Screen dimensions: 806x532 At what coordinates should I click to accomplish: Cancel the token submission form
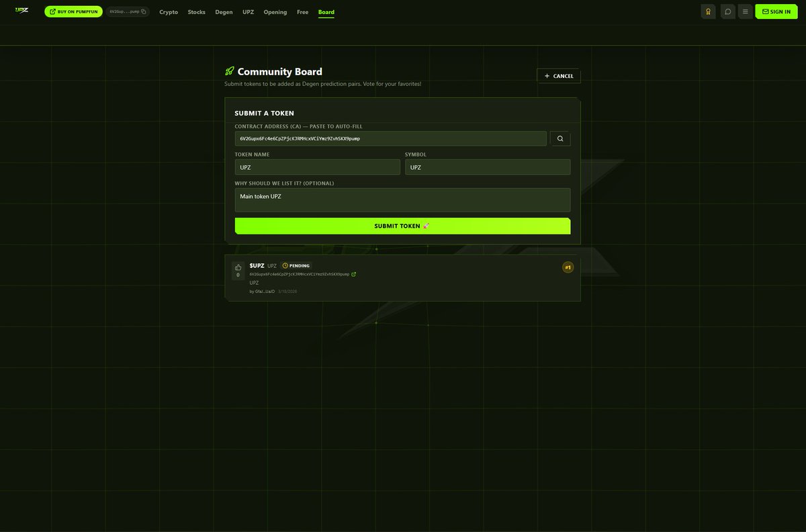click(x=559, y=76)
